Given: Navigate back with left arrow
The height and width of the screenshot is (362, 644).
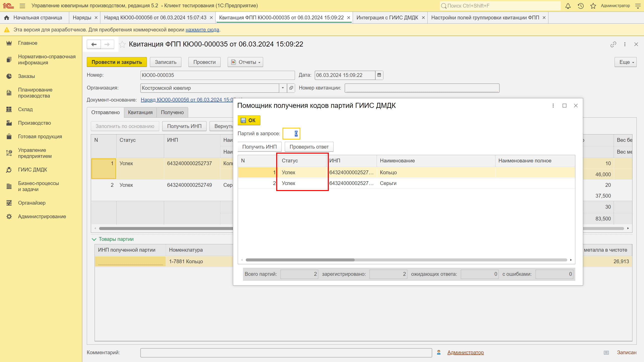Looking at the screenshot, I should tap(94, 44).
